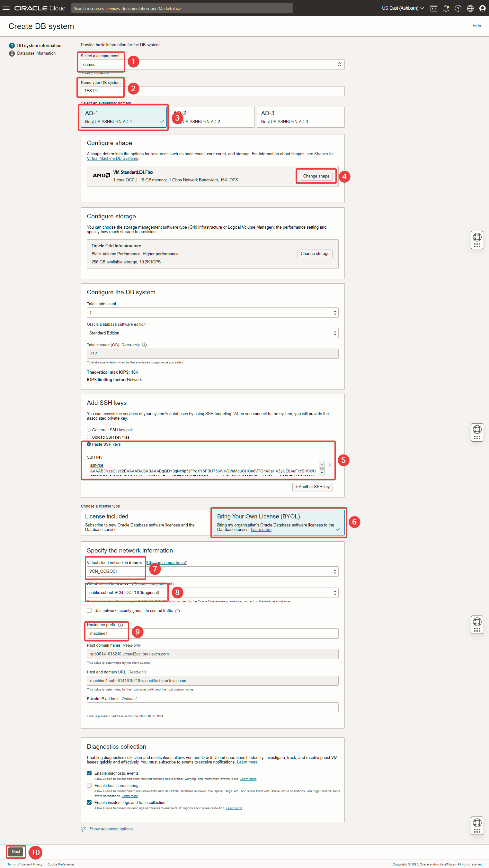
Task: Open the Virtual cloud network dropdown
Action: [x=212, y=571]
